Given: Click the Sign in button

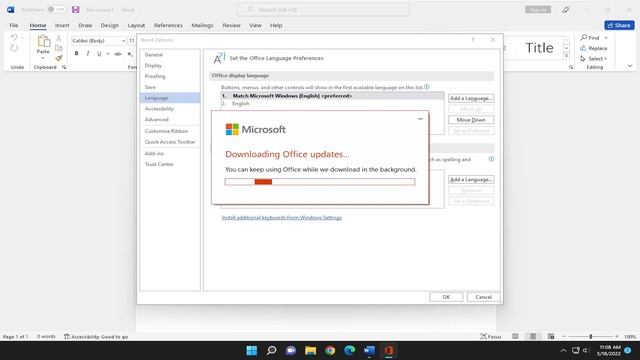Looking at the screenshot, I should (x=538, y=9).
